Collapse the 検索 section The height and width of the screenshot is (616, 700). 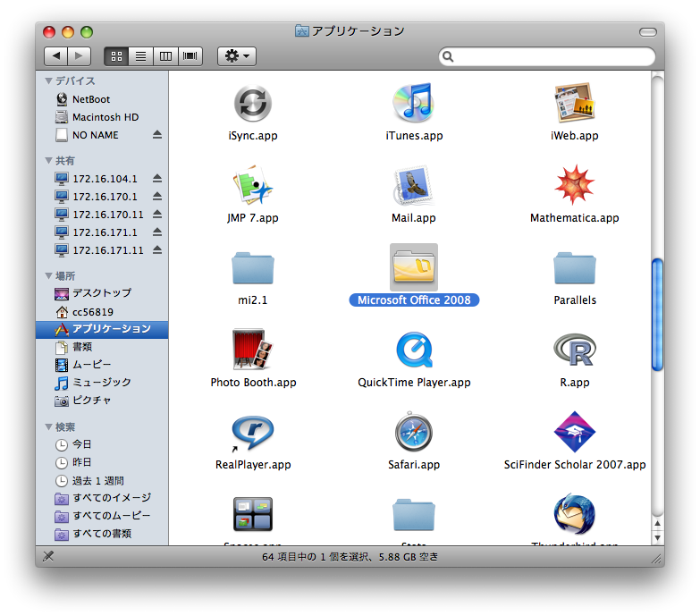point(48,426)
